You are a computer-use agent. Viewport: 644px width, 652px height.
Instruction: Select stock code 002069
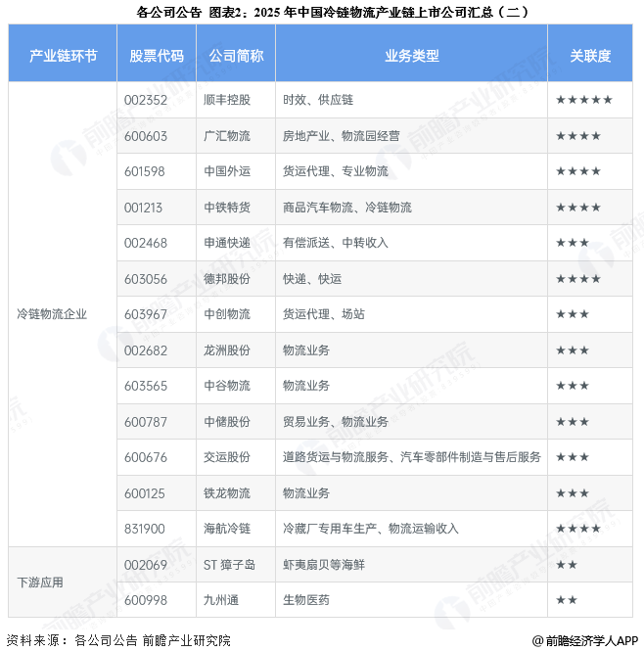point(146,565)
